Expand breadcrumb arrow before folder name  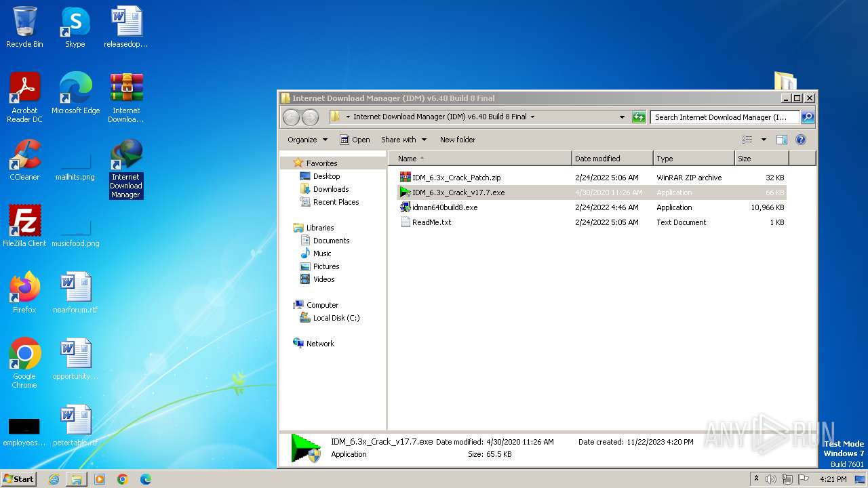coord(348,117)
